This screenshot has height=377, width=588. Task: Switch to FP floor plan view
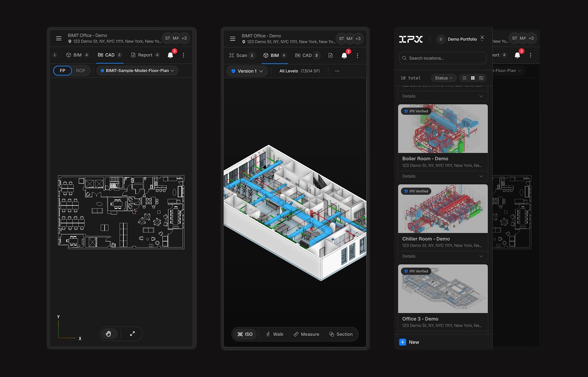pos(63,71)
